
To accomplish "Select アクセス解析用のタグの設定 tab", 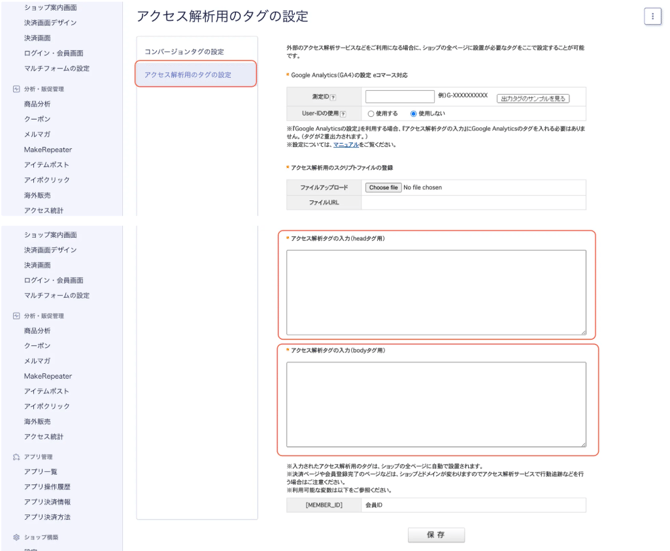I will (196, 74).
